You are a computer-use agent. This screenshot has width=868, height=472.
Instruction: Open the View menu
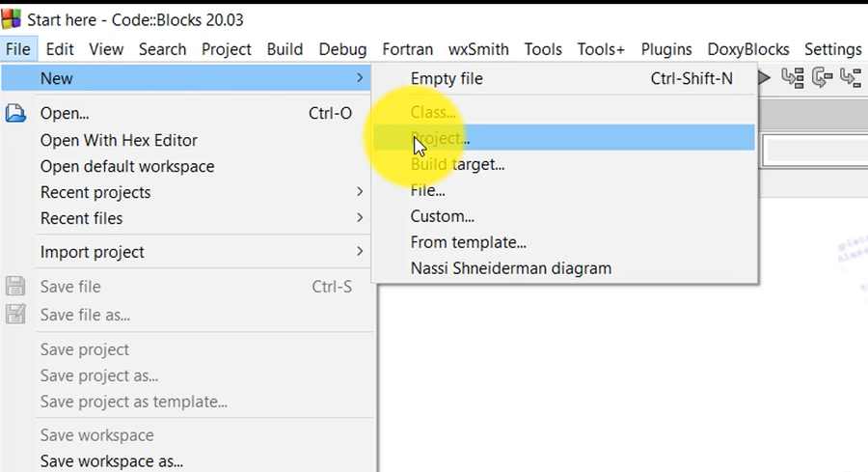(x=106, y=49)
